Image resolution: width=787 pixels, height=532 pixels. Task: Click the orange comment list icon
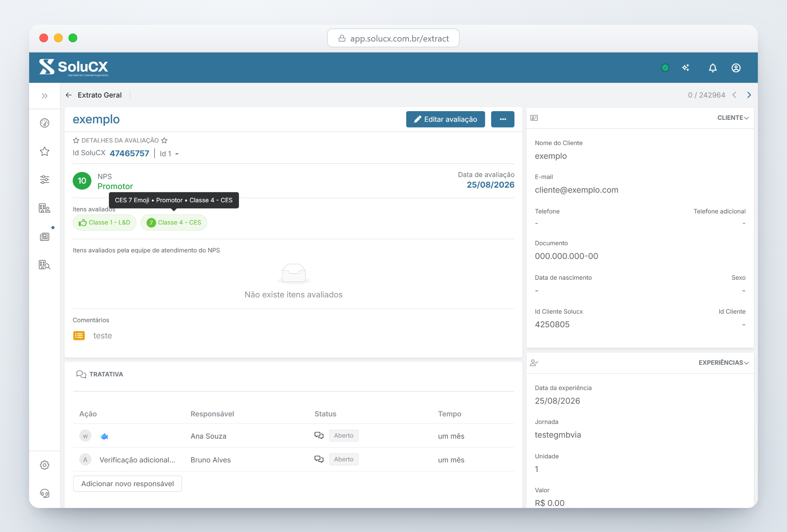tap(79, 336)
